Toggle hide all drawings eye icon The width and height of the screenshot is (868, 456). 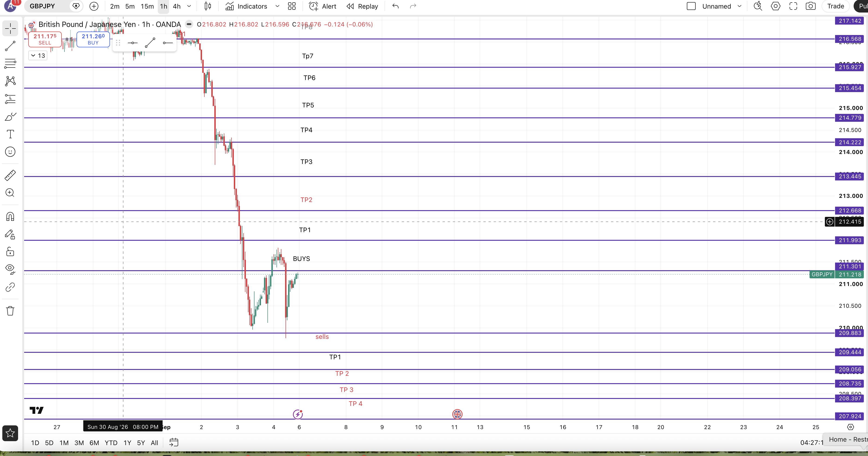pyautogui.click(x=10, y=269)
